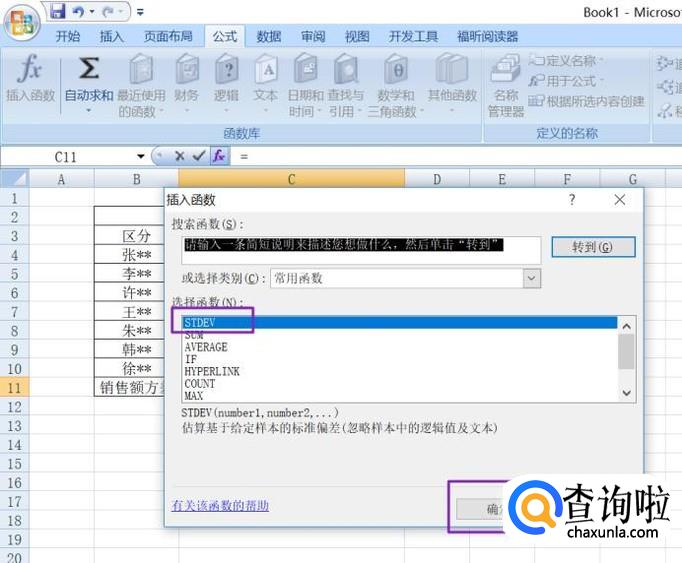Image resolution: width=682 pixels, height=563 pixels.
Task: Select AVERAGE in function list
Action: pos(399,347)
